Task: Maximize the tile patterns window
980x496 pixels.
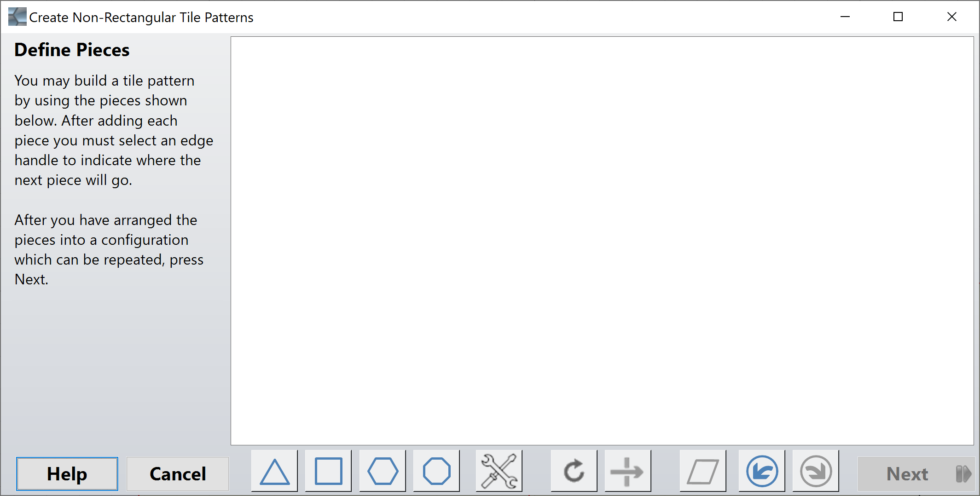Action: pos(898,17)
